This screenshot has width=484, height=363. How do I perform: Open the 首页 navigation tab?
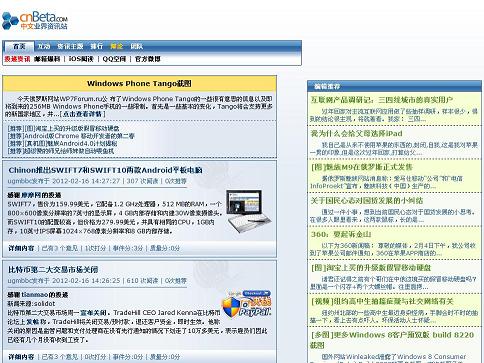pyautogui.click(x=19, y=46)
